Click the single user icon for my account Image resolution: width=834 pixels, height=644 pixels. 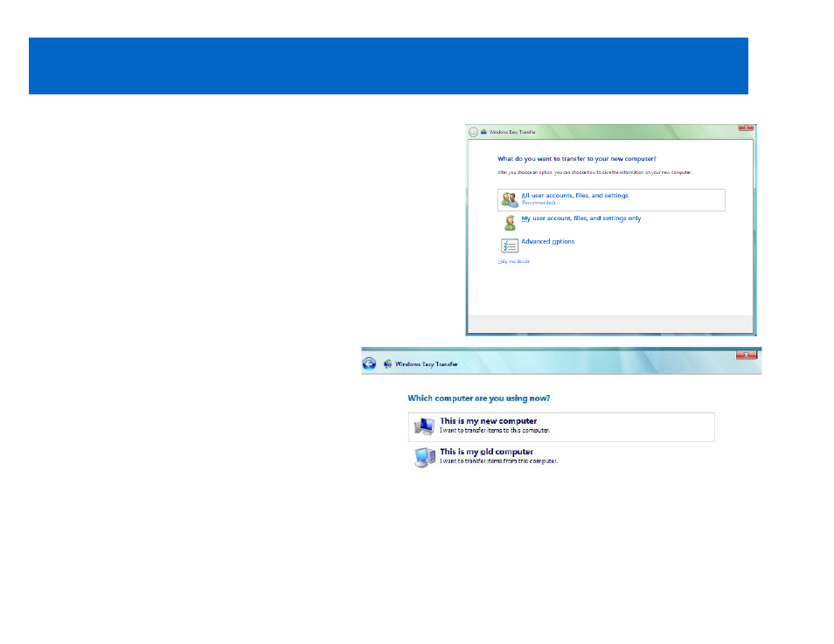[510, 223]
